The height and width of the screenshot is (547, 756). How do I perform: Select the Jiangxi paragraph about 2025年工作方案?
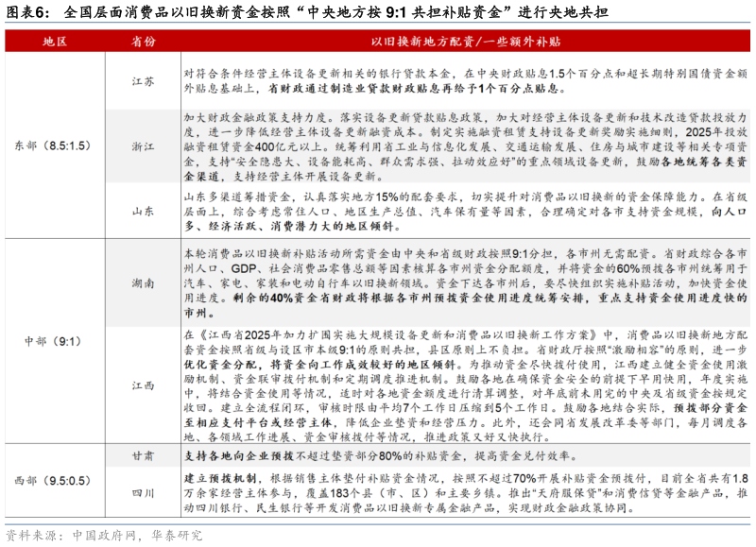(466, 385)
